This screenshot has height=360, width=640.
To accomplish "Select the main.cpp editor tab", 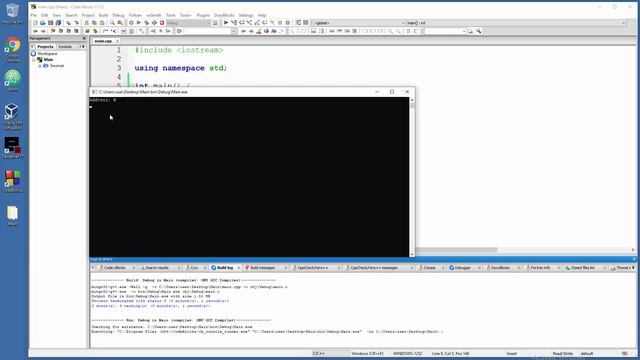I will [x=103, y=41].
